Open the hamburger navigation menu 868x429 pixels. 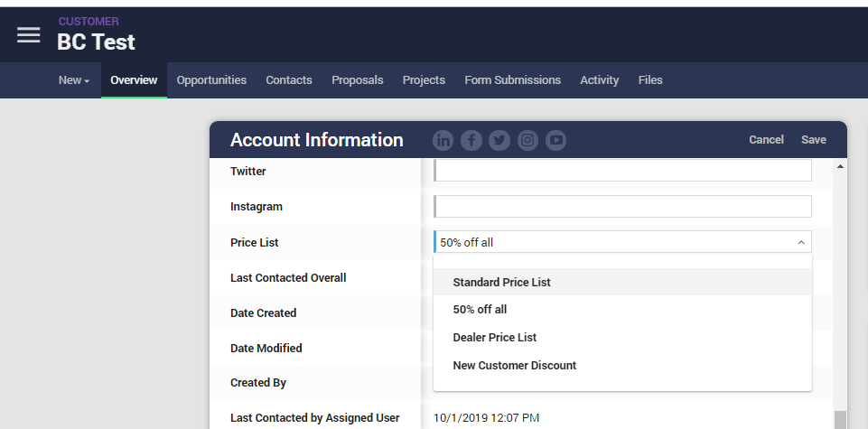click(29, 34)
